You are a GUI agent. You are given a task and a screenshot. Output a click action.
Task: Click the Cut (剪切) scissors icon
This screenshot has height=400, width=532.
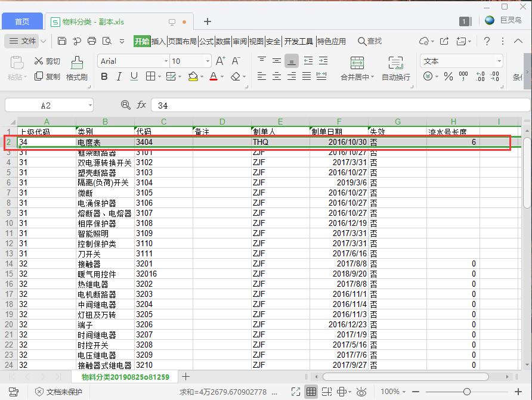39,61
